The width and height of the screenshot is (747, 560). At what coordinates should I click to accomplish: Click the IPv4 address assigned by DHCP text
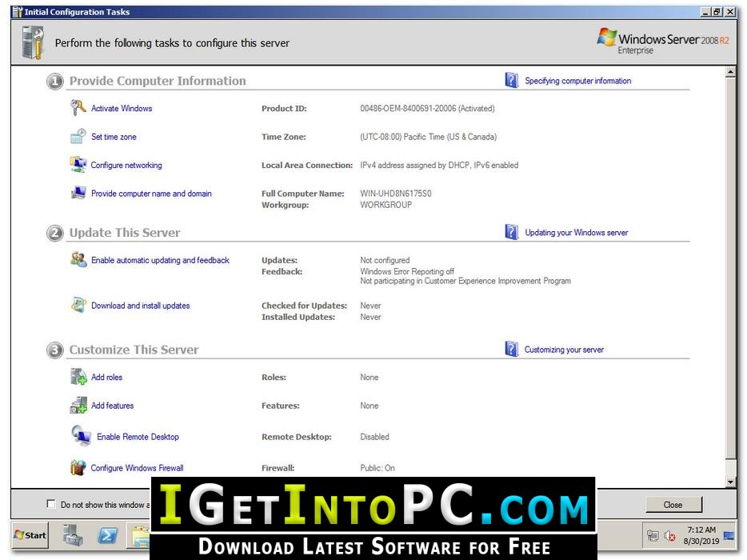pyautogui.click(x=439, y=165)
